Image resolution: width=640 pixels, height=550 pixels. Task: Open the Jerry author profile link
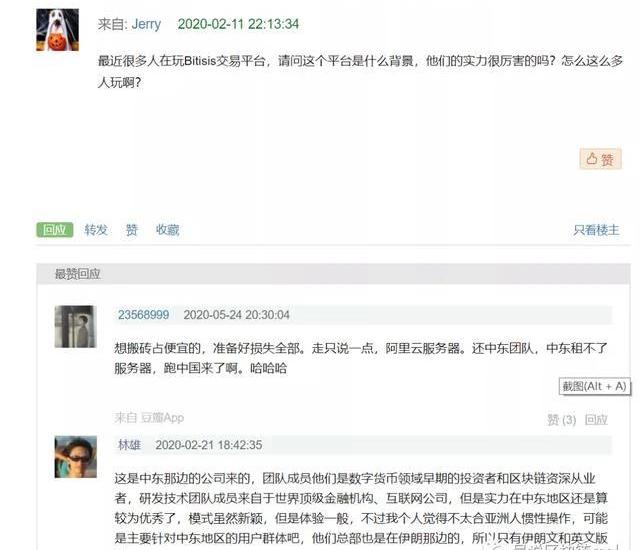(x=146, y=24)
